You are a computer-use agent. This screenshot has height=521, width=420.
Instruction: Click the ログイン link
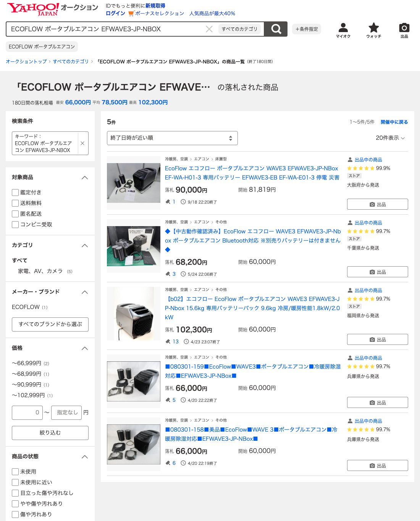click(x=115, y=13)
